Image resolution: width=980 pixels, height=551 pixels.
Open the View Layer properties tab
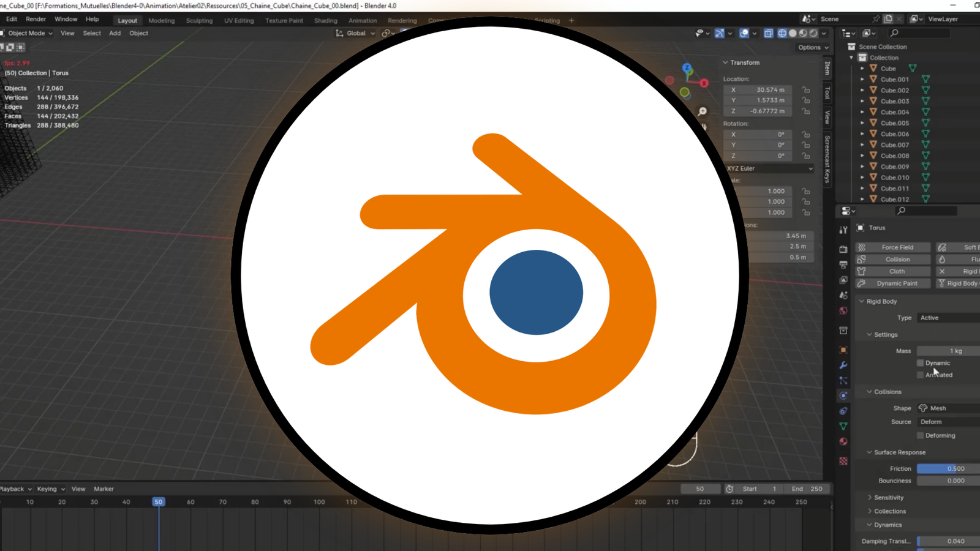click(x=843, y=280)
